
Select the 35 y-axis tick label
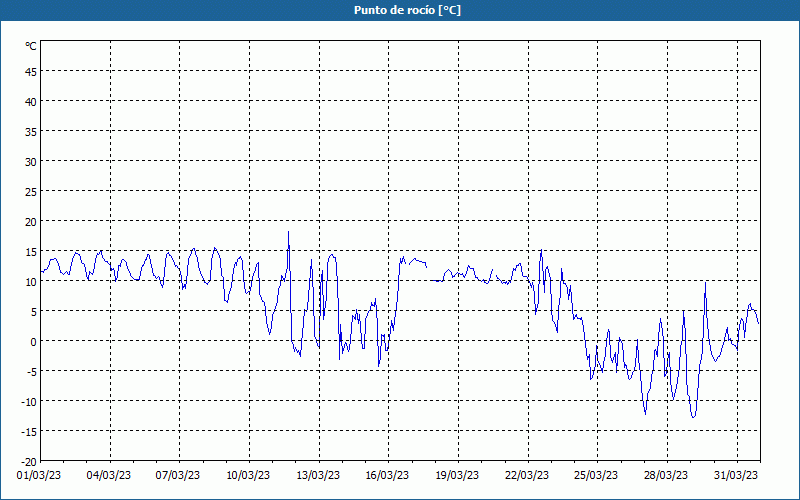31,132
